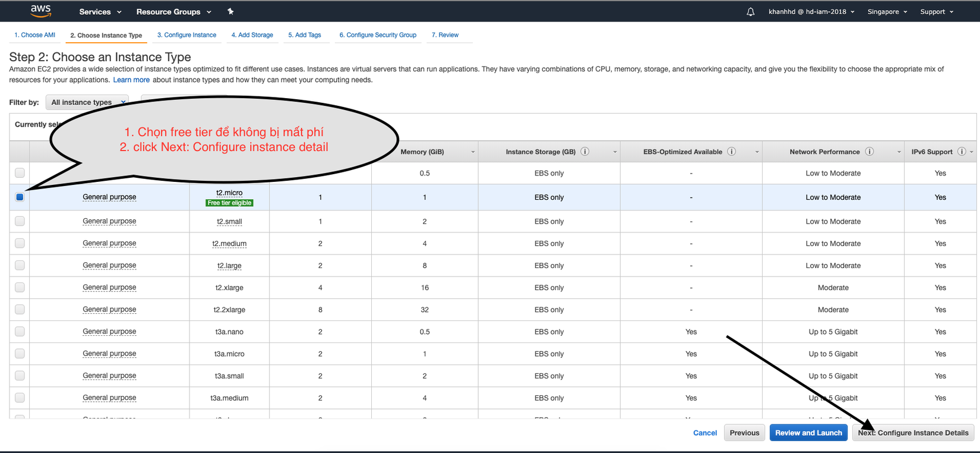Click the pin shortcut icon in navbar
980x453 pixels.
(230, 11)
